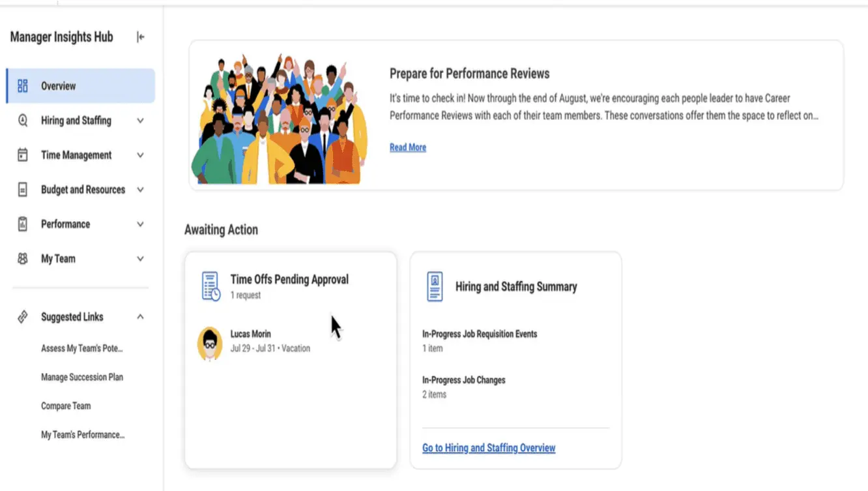Collapse the Manager Insights Hub sidebar
Image resolution: width=868 pixels, height=491 pixels.
coord(140,37)
